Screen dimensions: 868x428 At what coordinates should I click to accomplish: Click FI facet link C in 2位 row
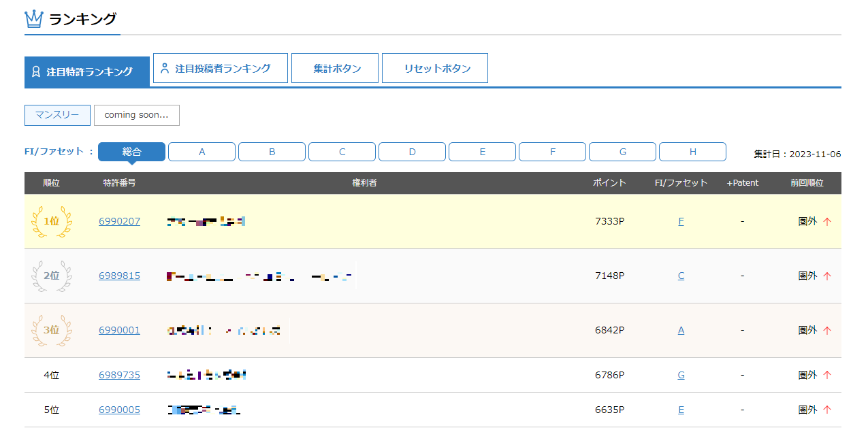pos(681,276)
